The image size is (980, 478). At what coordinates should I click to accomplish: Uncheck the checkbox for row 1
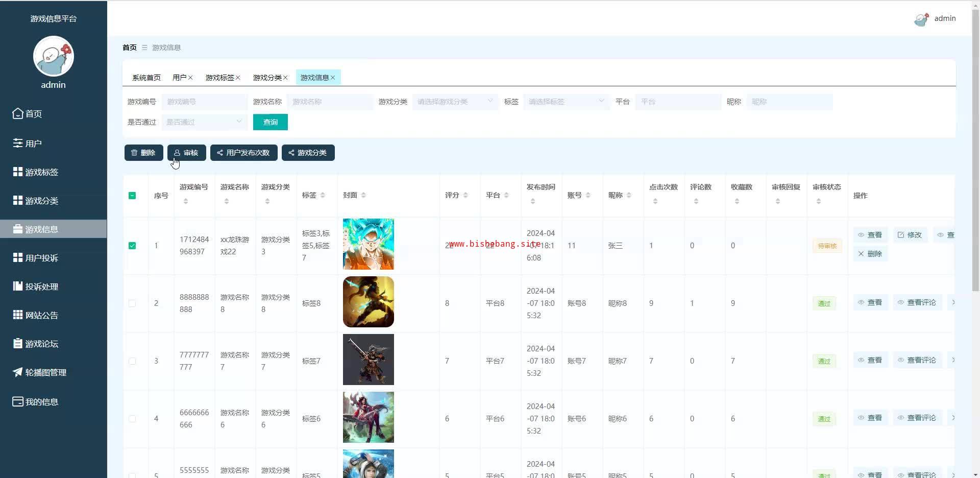click(132, 246)
